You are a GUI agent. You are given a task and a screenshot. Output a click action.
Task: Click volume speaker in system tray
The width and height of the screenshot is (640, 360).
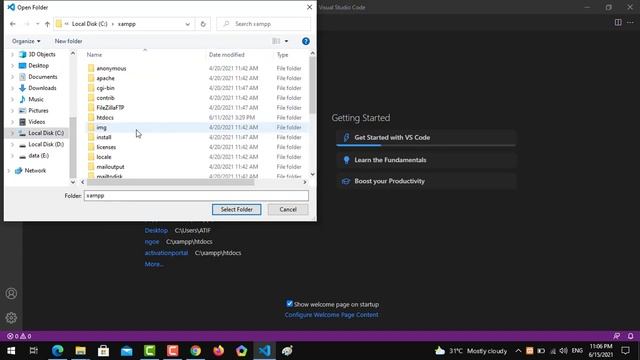[564, 351]
